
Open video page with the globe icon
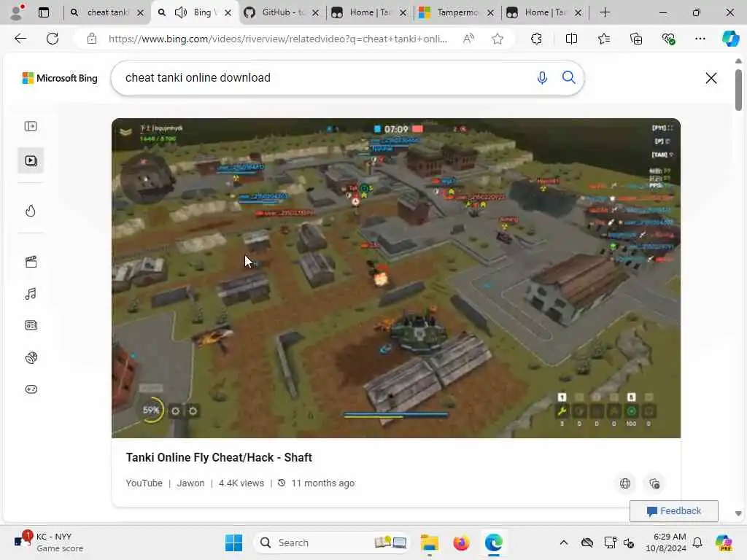tap(625, 484)
